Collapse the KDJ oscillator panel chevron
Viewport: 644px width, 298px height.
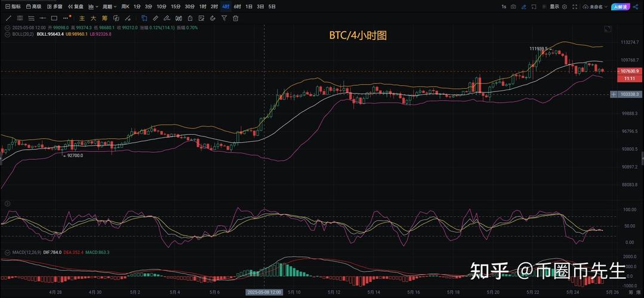(x=7, y=204)
